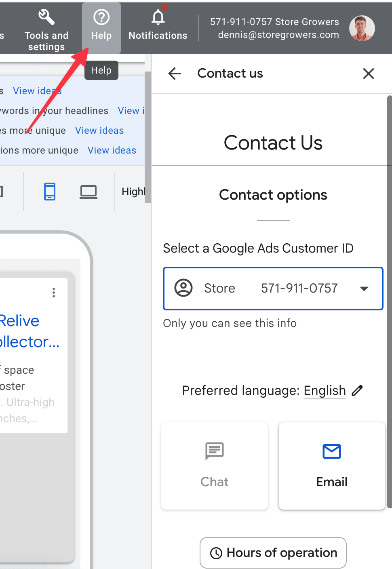This screenshot has height=569, width=392.
Task: Click 'Select a Google Ads Customer ID' label
Action: 258,248
